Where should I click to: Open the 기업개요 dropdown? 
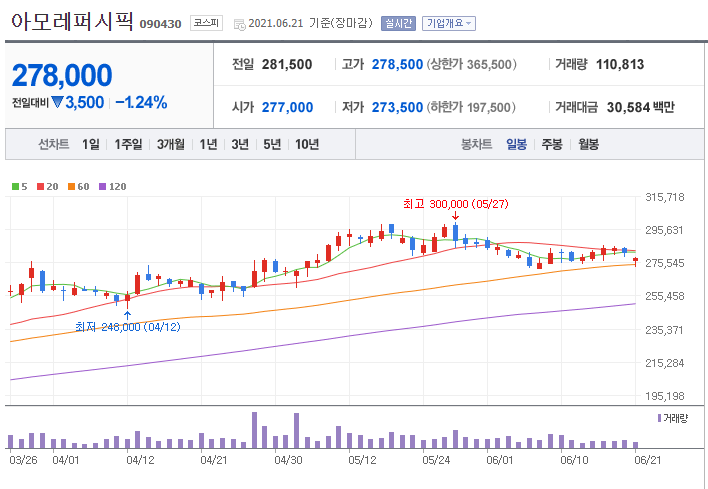[448, 23]
